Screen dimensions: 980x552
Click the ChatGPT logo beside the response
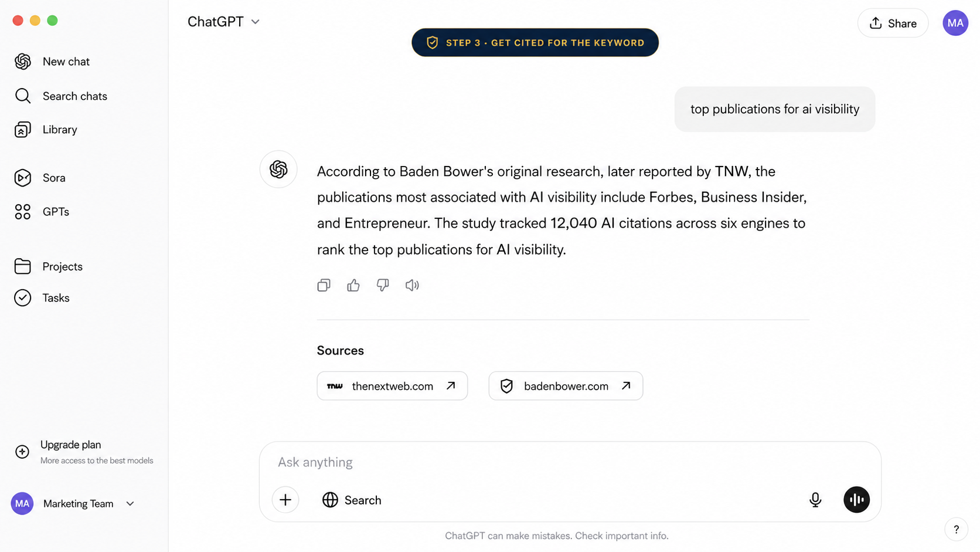278,170
